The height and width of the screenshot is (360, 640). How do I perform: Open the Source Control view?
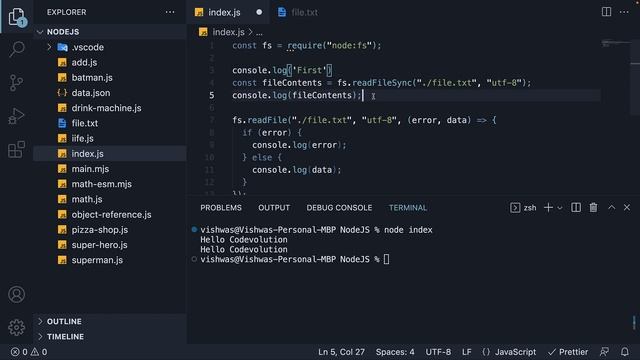tap(17, 83)
